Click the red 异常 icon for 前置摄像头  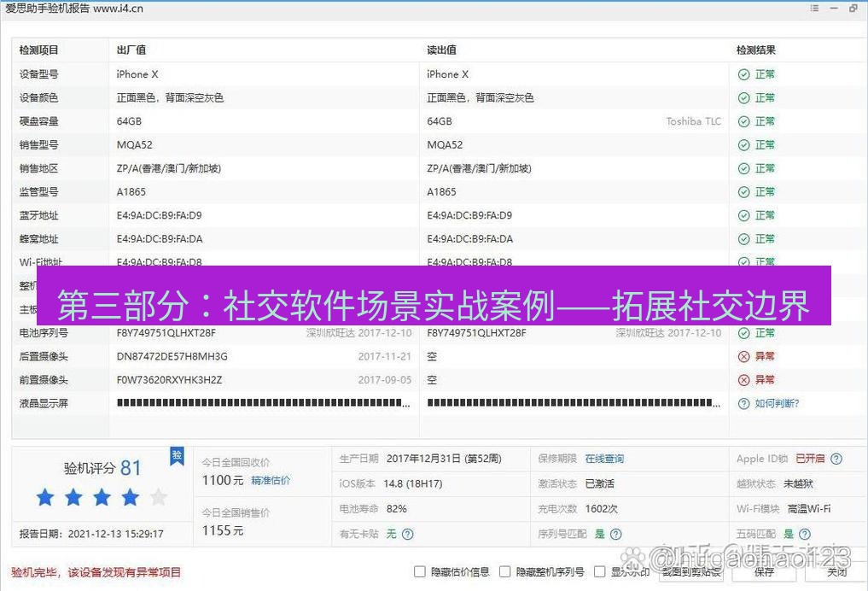(743, 379)
